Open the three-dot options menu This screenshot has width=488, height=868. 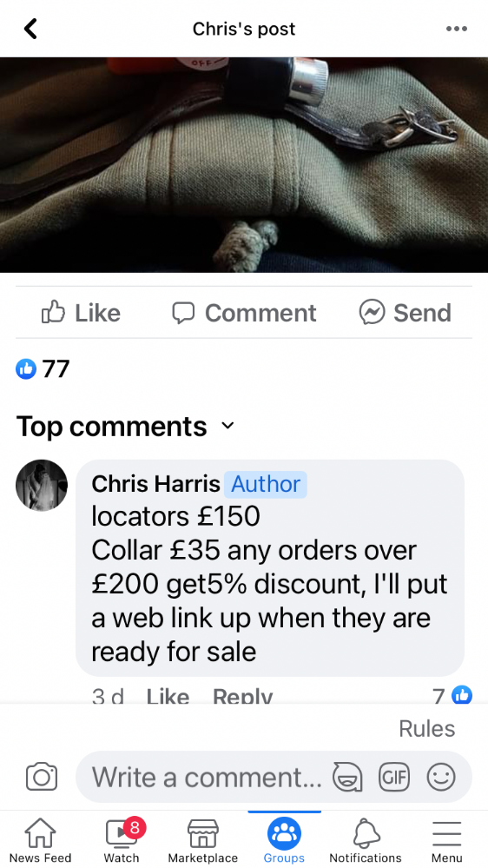click(x=457, y=29)
